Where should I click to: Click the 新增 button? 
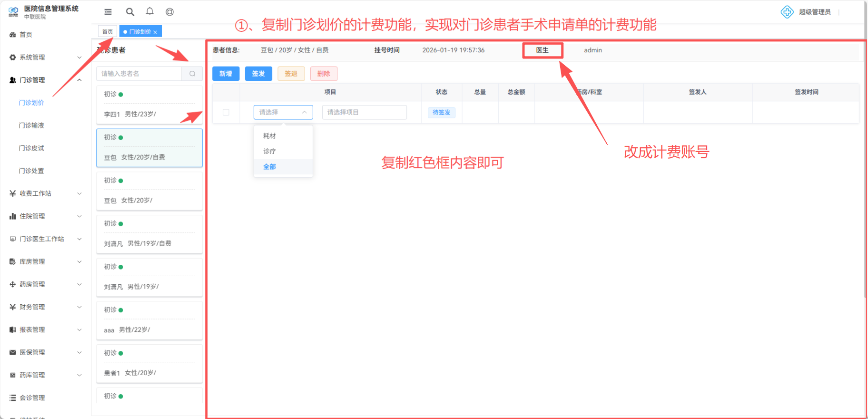pyautogui.click(x=226, y=74)
